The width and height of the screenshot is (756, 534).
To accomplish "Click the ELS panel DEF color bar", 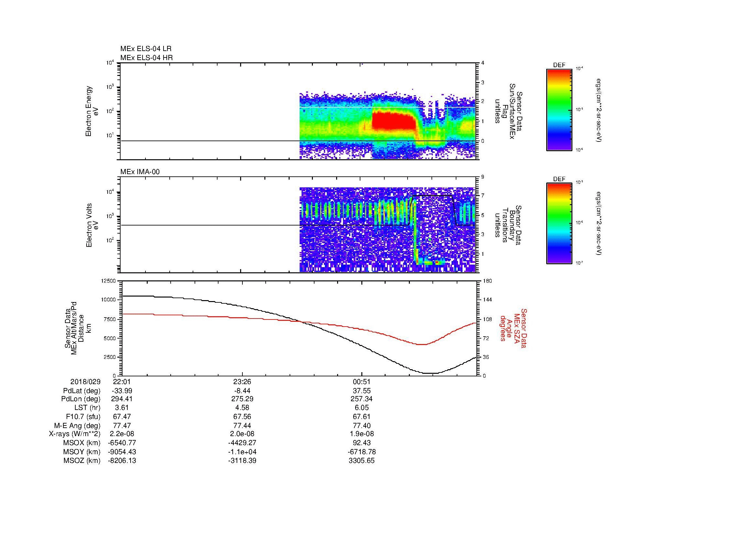I will coord(559,110).
